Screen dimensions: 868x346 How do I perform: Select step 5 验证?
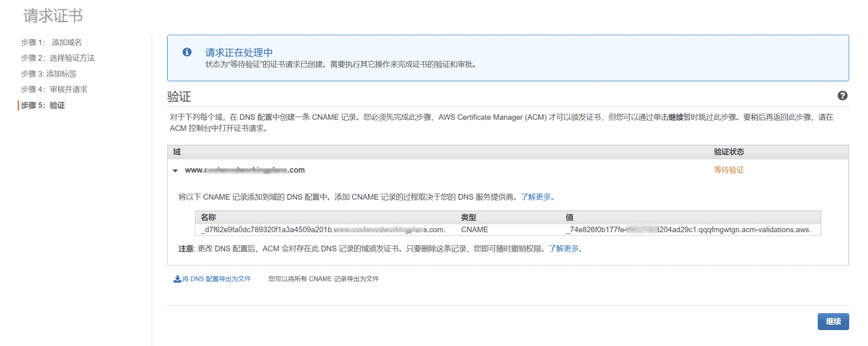coord(42,105)
